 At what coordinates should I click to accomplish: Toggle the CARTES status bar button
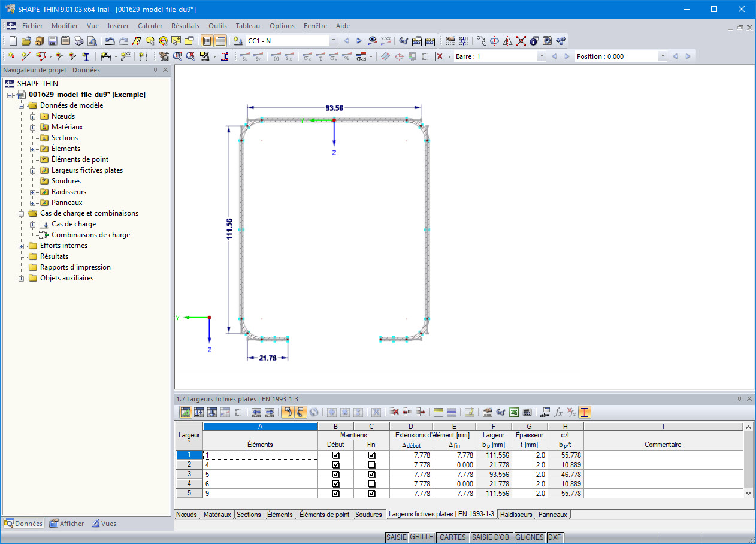click(x=453, y=537)
